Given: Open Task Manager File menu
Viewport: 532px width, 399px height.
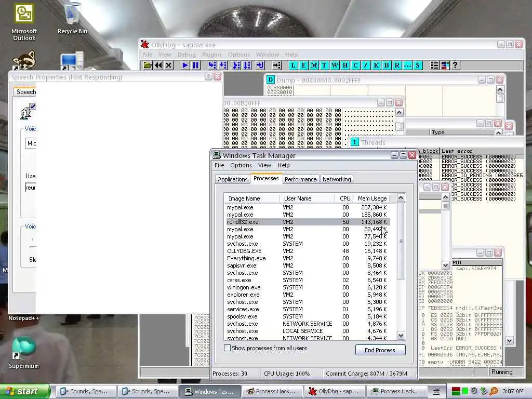Looking at the screenshot, I should (x=219, y=165).
